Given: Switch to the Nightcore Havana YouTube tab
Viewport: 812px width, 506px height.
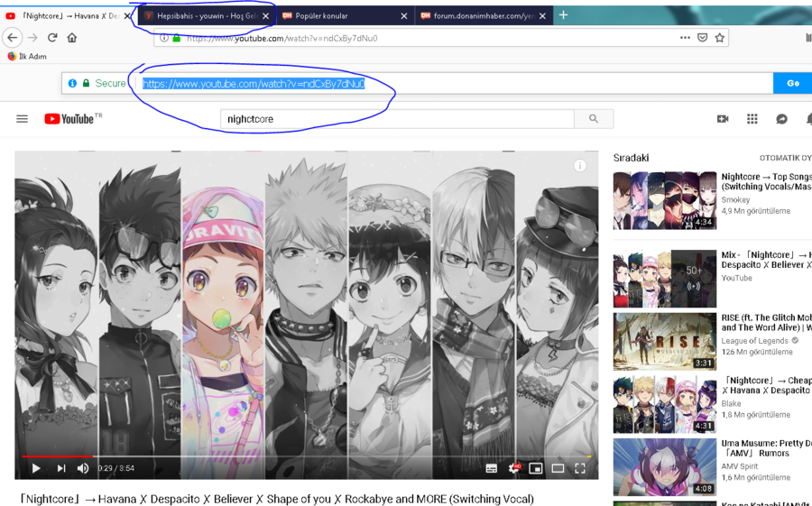Looking at the screenshot, I should pos(69,16).
